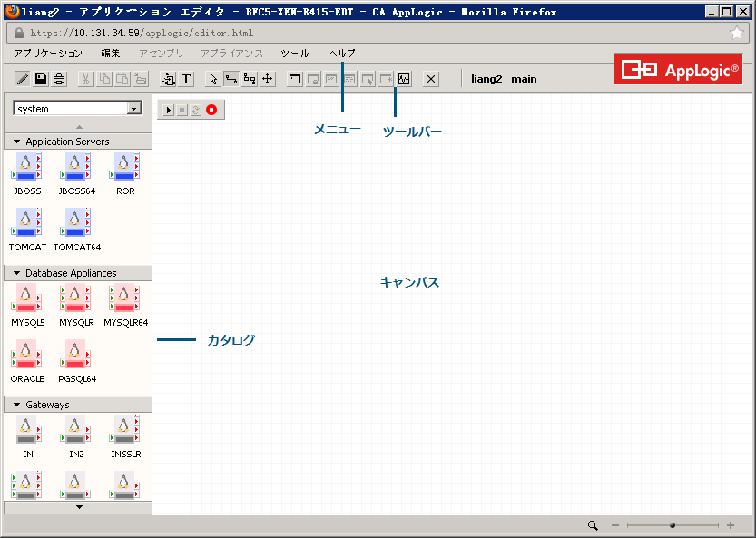Click the minus zoom-out button

point(614,525)
